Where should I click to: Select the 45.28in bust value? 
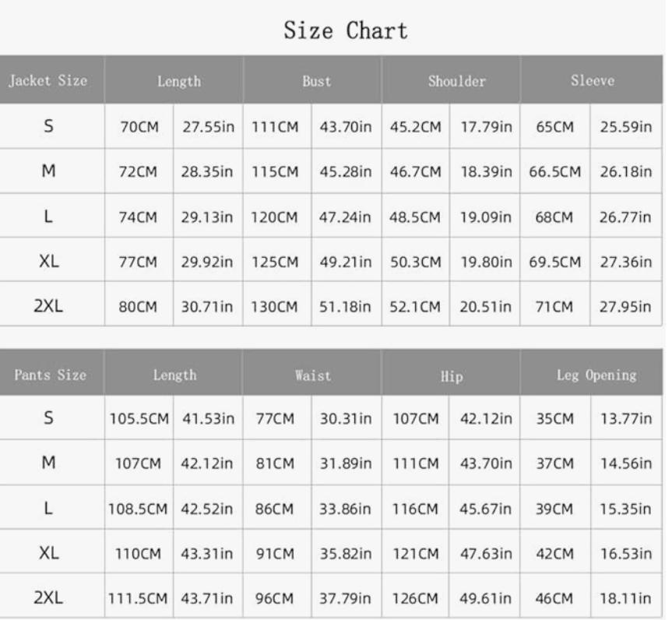[346, 171]
